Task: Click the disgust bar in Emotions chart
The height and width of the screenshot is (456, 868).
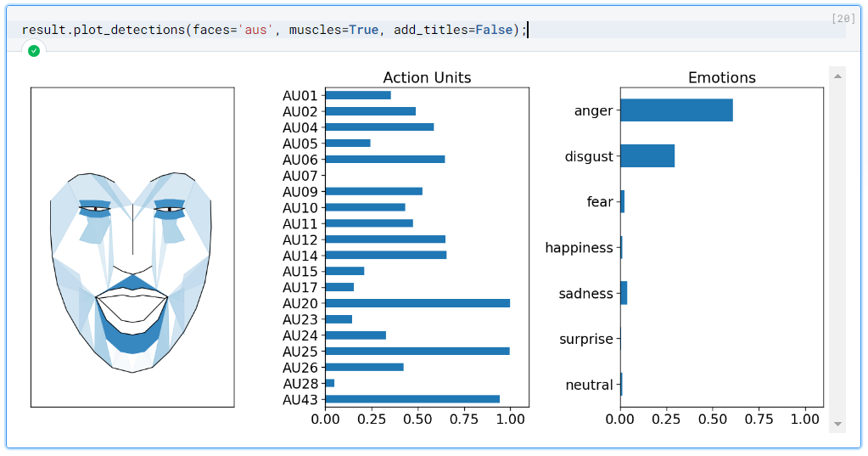Action: click(x=647, y=156)
